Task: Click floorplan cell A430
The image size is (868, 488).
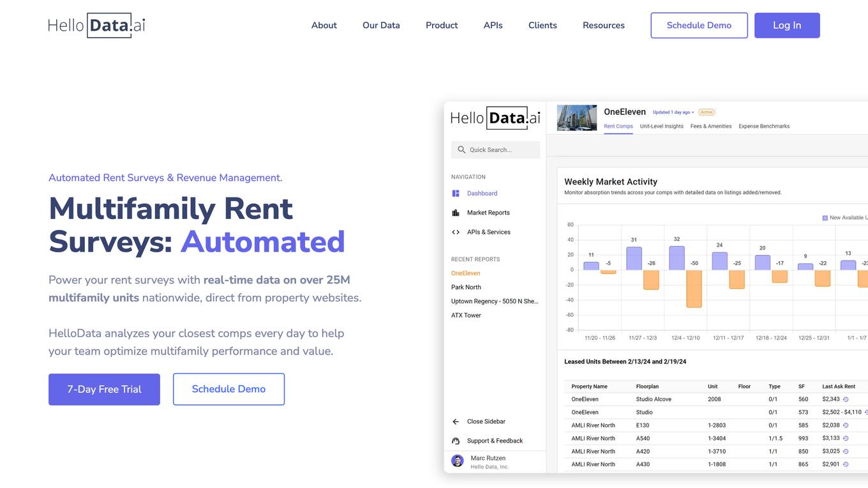Action: 643,464
